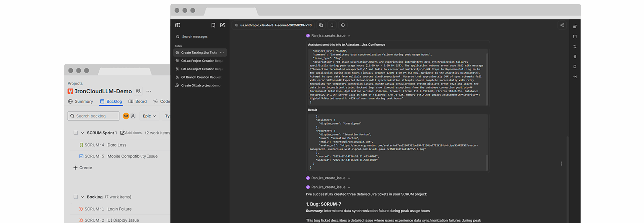644x223 pixels.
Task: Collapse the SCRUM Sprint 1 section chevron
Action: click(x=82, y=133)
